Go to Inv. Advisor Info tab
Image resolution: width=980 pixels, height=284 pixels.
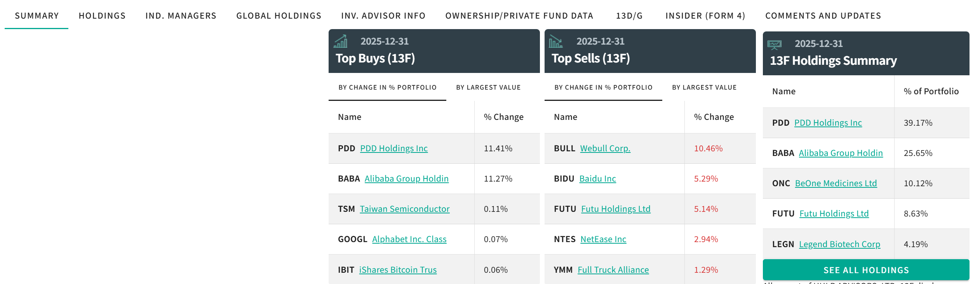point(383,16)
